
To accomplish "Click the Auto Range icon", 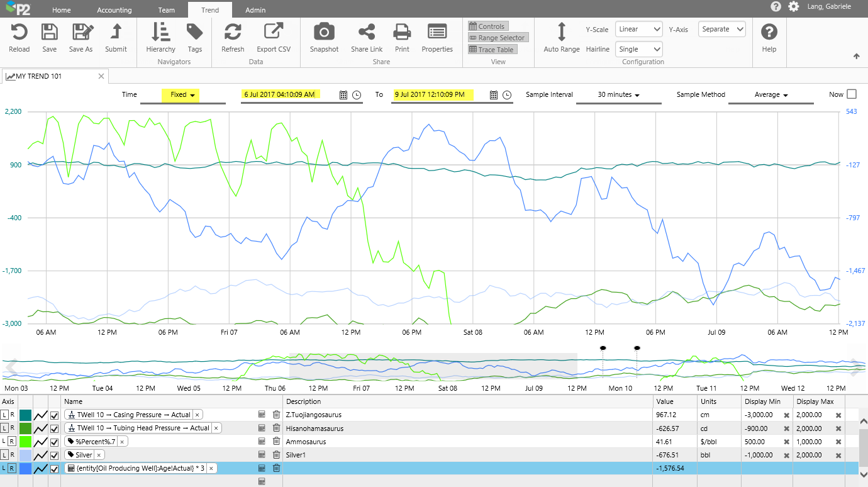I will 562,33.
